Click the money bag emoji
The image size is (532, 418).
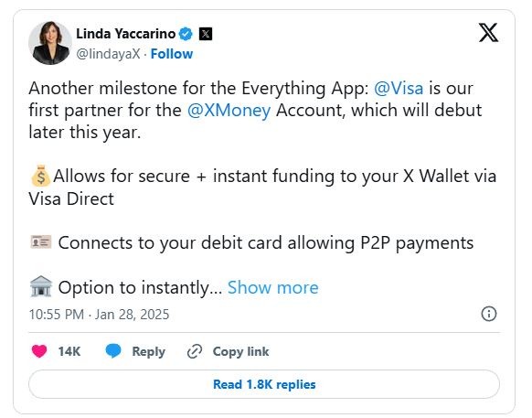[x=40, y=176]
